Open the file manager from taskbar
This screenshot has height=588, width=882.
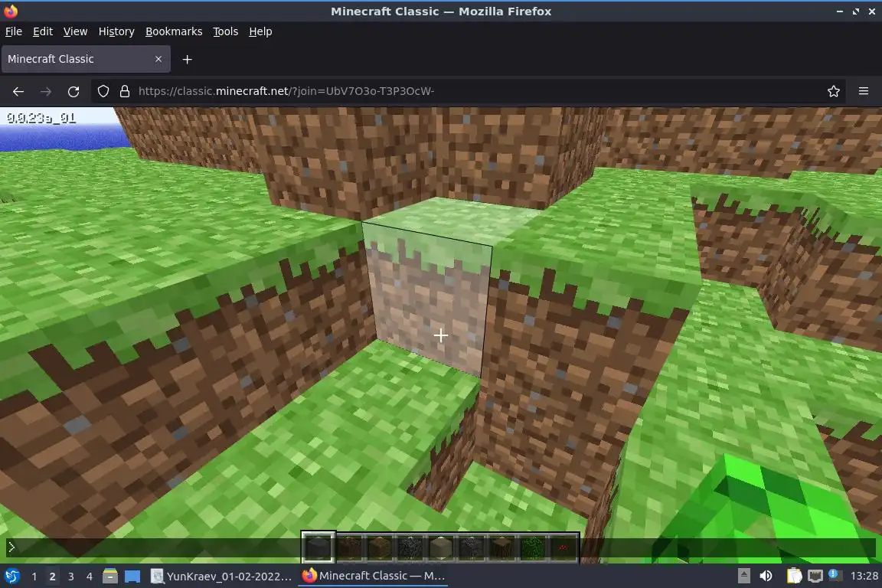110,577
